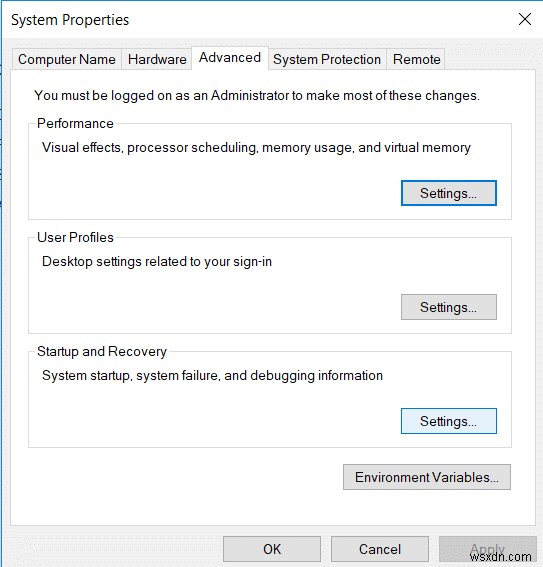The width and height of the screenshot is (543, 567).
Task: Click the Startup and Recovery group label
Action: (x=102, y=351)
